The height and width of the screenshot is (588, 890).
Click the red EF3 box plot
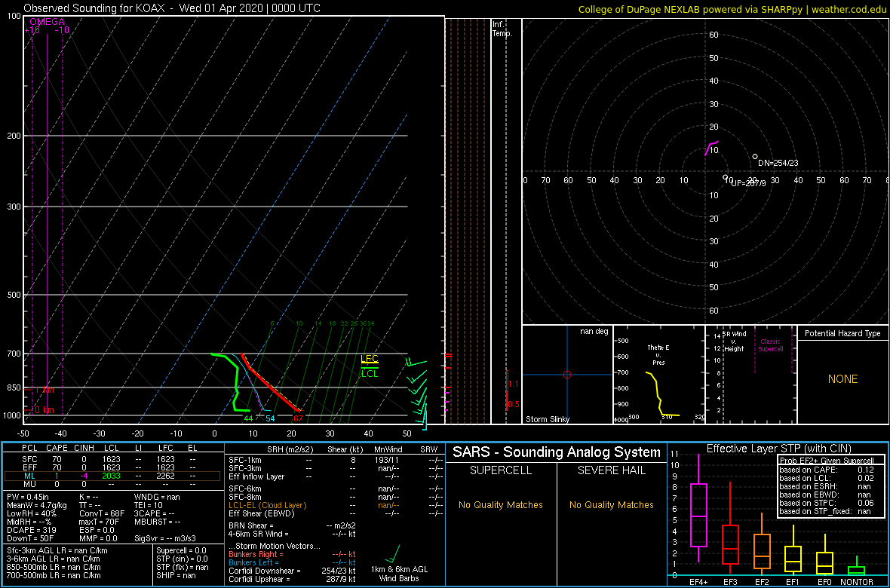coord(730,546)
